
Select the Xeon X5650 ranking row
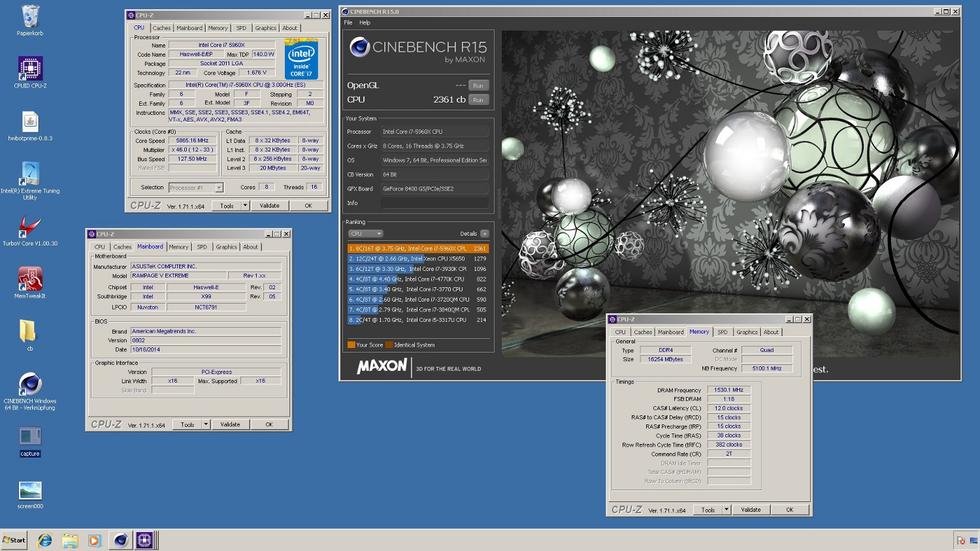pos(418,259)
